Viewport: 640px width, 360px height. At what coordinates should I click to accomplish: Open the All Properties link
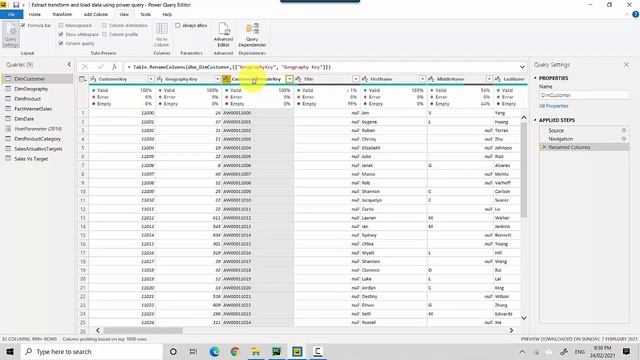pyautogui.click(x=553, y=106)
